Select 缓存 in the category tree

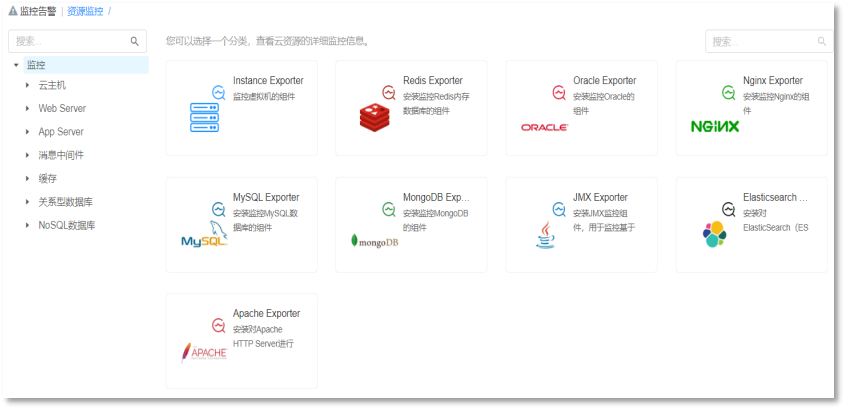[x=47, y=178]
